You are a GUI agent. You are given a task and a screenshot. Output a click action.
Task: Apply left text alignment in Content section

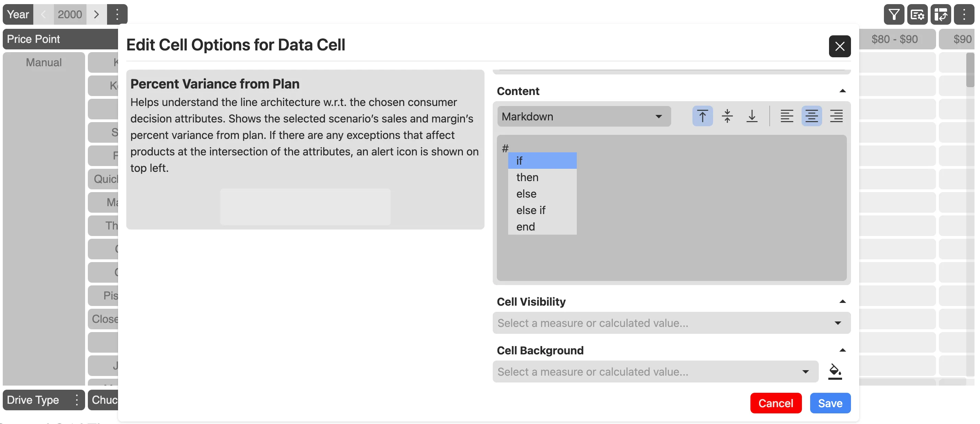[x=787, y=116]
